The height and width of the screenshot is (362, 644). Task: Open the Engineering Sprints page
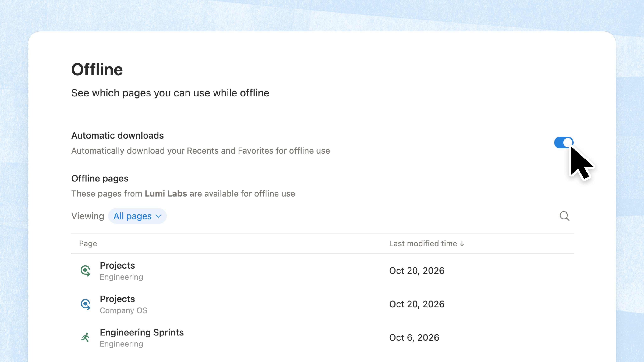click(x=142, y=332)
